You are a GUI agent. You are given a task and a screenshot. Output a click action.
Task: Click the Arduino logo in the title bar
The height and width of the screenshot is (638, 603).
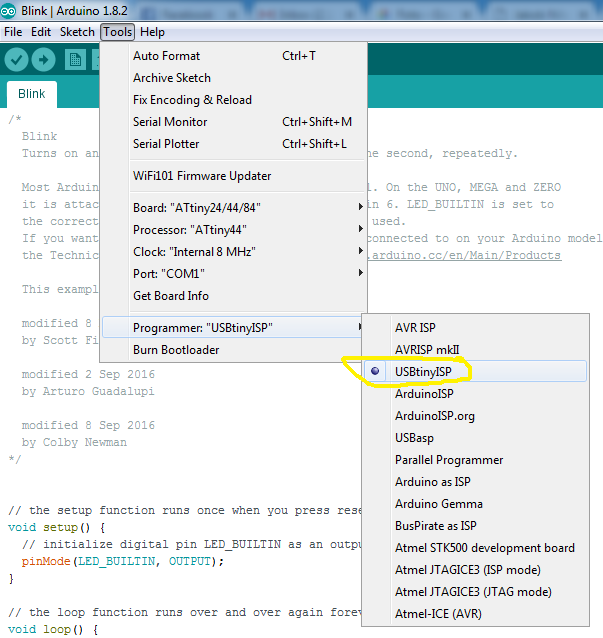coord(8,11)
